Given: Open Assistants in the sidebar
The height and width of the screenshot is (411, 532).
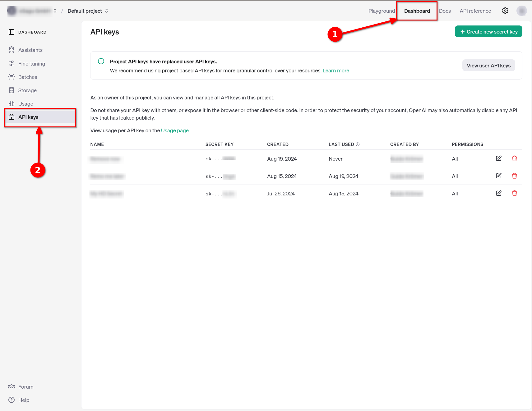Looking at the screenshot, I should point(30,50).
